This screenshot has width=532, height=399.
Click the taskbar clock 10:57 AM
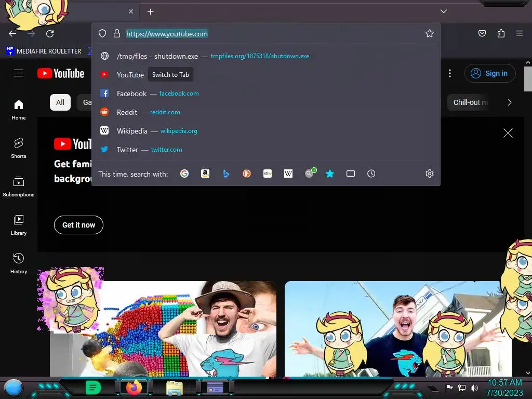pos(504,383)
